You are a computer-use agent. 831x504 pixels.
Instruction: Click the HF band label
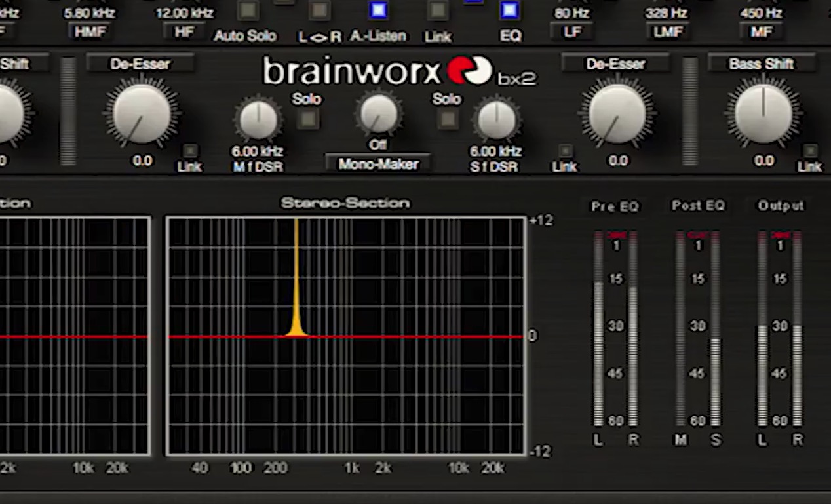click(184, 31)
